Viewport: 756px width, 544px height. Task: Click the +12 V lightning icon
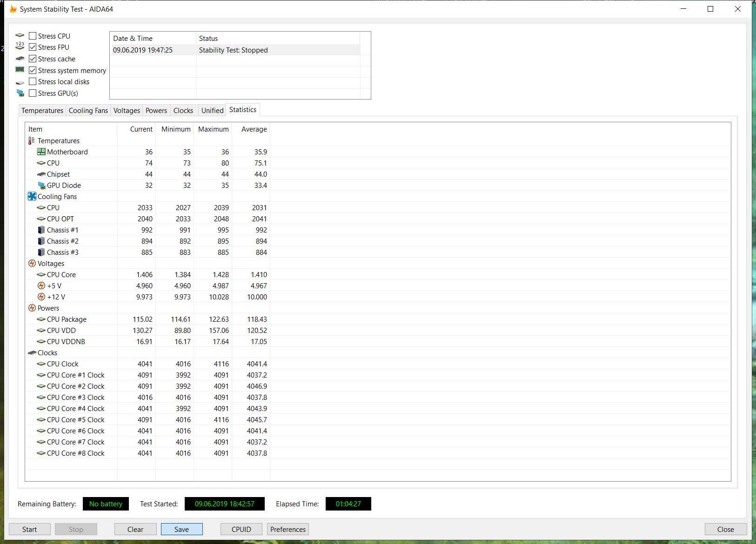[41, 297]
